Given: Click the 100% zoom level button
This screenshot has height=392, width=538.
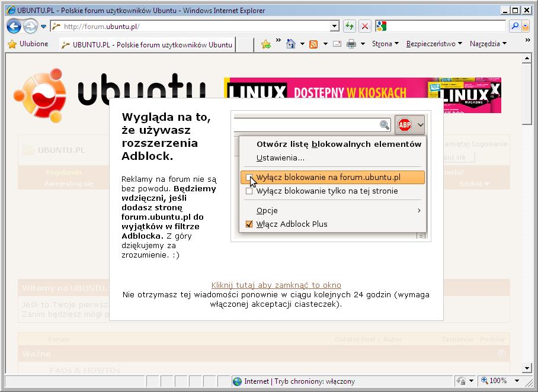Looking at the screenshot, I should coord(494,381).
